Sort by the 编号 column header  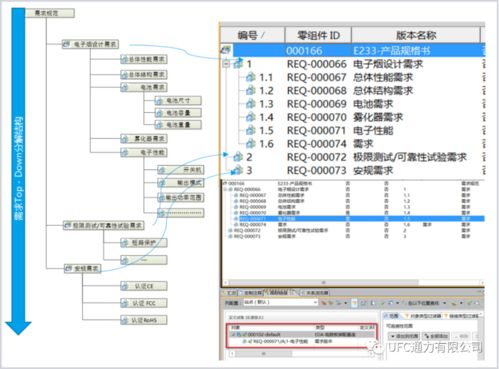click(x=252, y=35)
